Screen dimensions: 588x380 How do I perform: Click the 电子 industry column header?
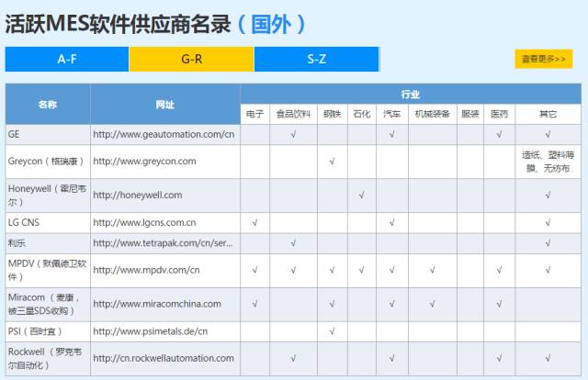[254, 115]
